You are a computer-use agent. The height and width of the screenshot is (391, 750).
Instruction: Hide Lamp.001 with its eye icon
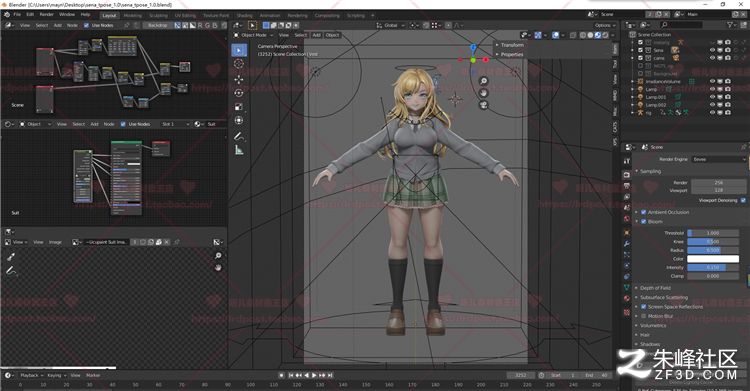click(712, 97)
